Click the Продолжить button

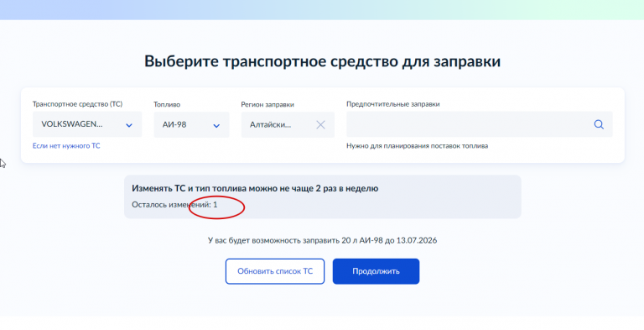[376, 271]
